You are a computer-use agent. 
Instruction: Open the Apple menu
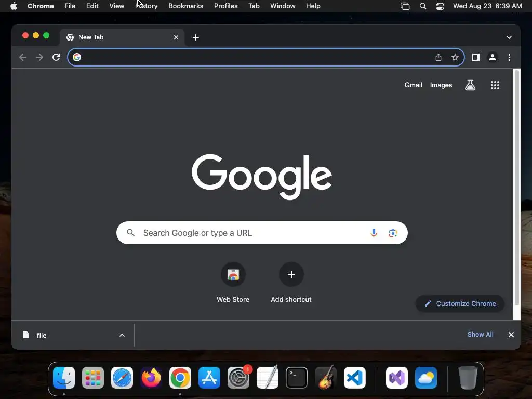pyautogui.click(x=14, y=6)
